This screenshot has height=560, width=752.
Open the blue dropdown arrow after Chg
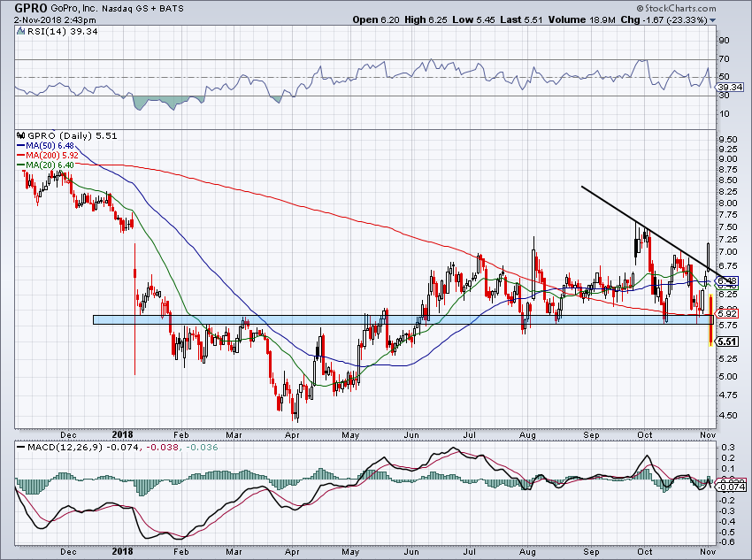713,20
